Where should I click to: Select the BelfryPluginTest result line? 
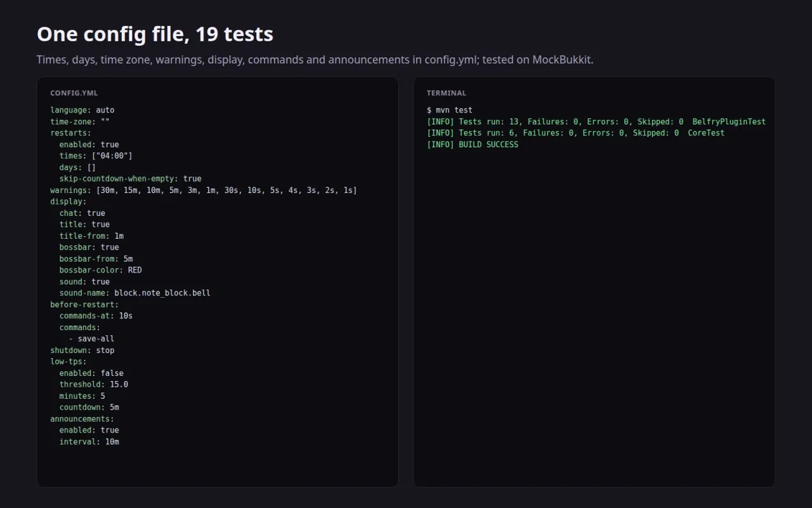[596, 121]
